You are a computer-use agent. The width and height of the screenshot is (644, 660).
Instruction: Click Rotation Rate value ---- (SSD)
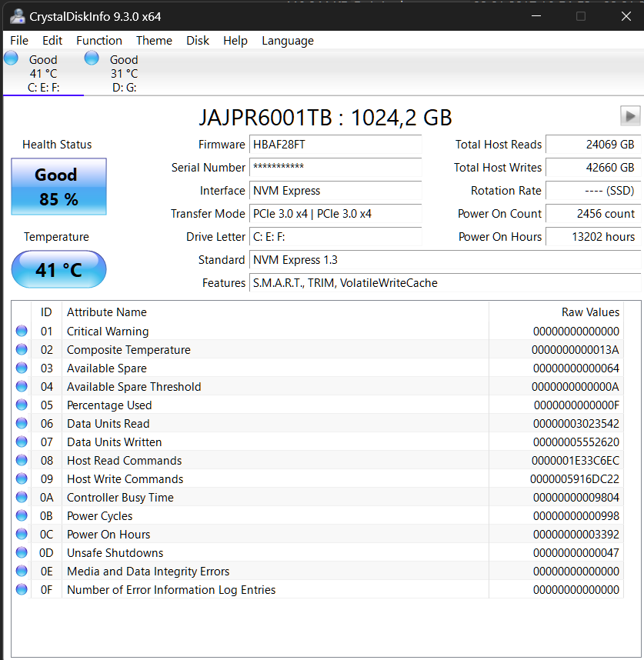pos(593,191)
